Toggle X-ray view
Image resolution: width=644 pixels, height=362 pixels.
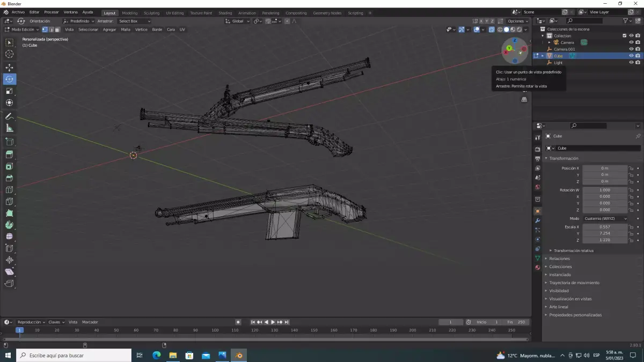coord(491,29)
